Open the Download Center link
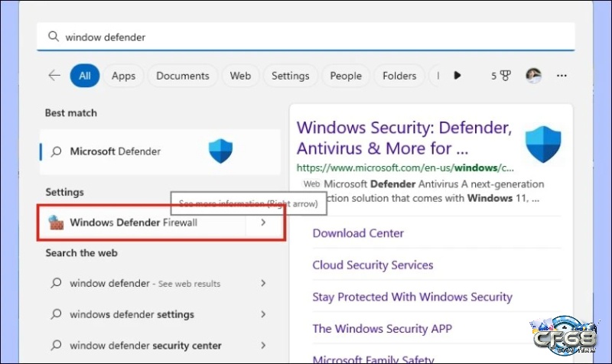612x364 pixels. [x=358, y=233]
